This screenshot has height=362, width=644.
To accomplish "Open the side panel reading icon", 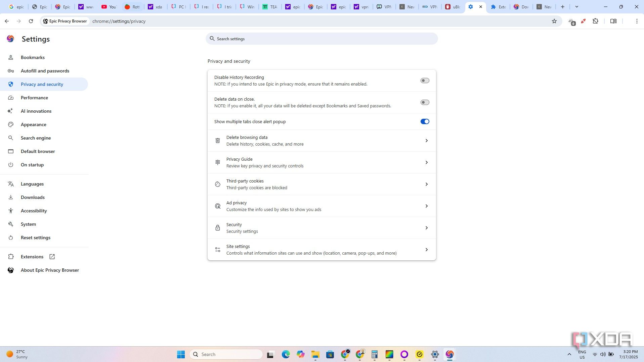I will pyautogui.click(x=613, y=21).
